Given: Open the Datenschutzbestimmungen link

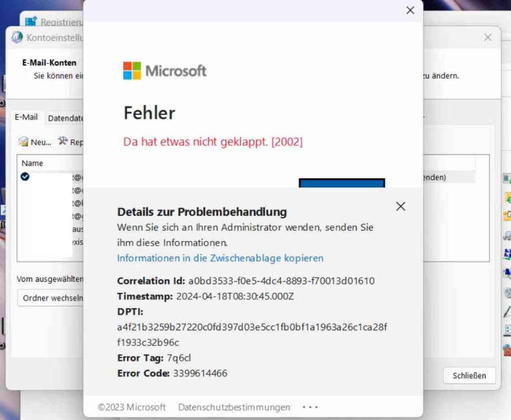Looking at the screenshot, I should tap(234, 407).
